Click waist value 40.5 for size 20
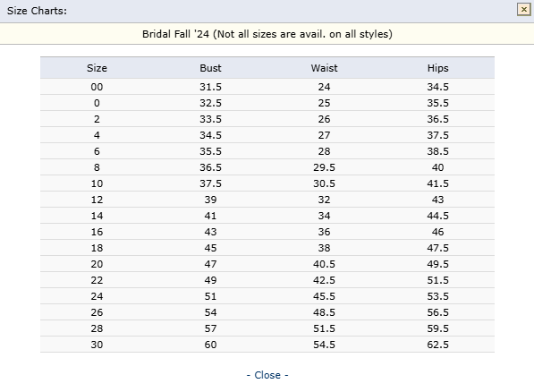This screenshot has width=534, height=392. click(x=324, y=264)
